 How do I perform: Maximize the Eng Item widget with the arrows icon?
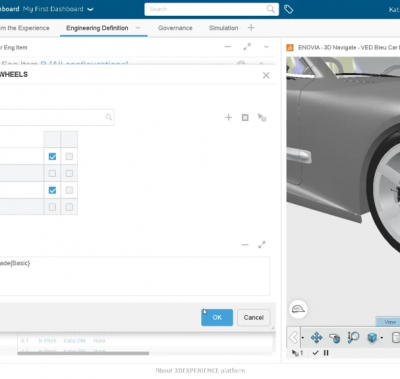tap(247, 47)
